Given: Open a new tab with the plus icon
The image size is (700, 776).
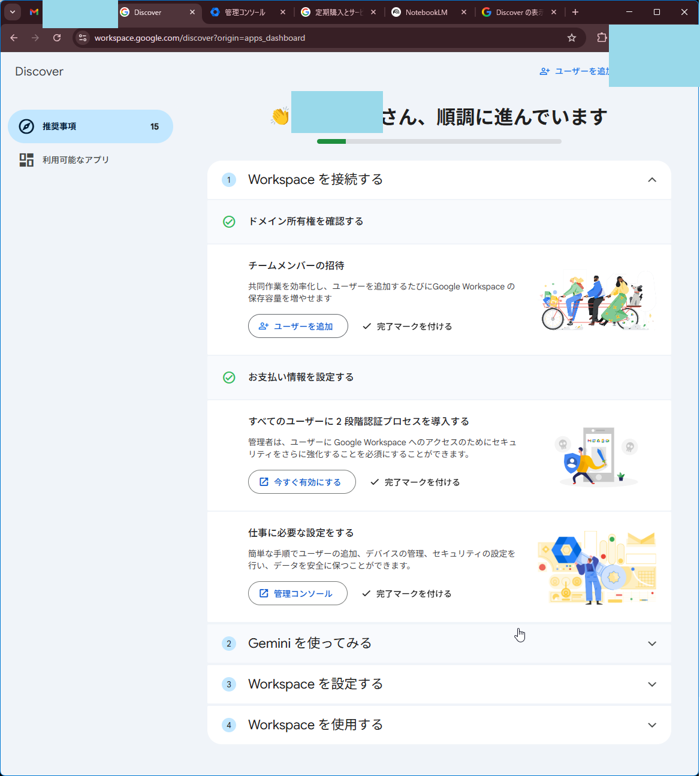Looking at the screenshot, I should [x=575, y=12].
